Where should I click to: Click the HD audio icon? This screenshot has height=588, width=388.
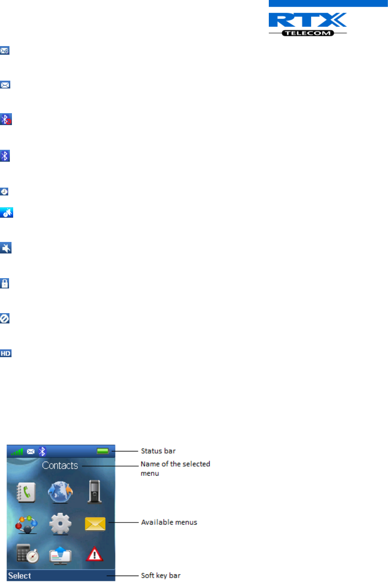point(6,353)
